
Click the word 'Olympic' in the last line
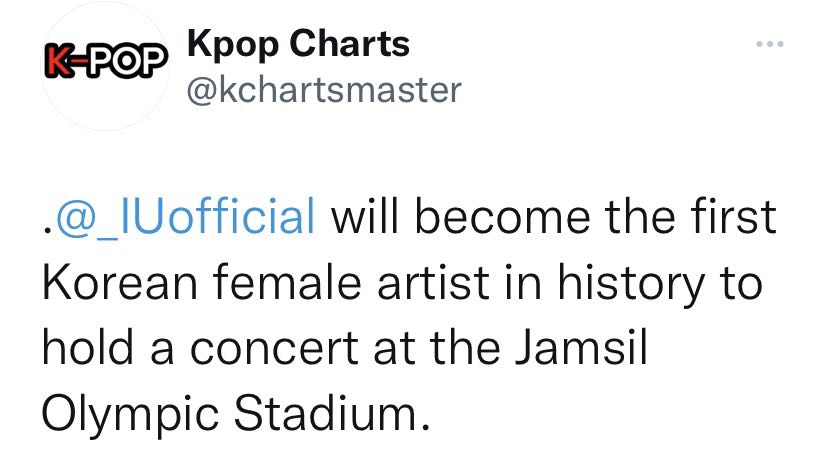click(x=130, y=415)
